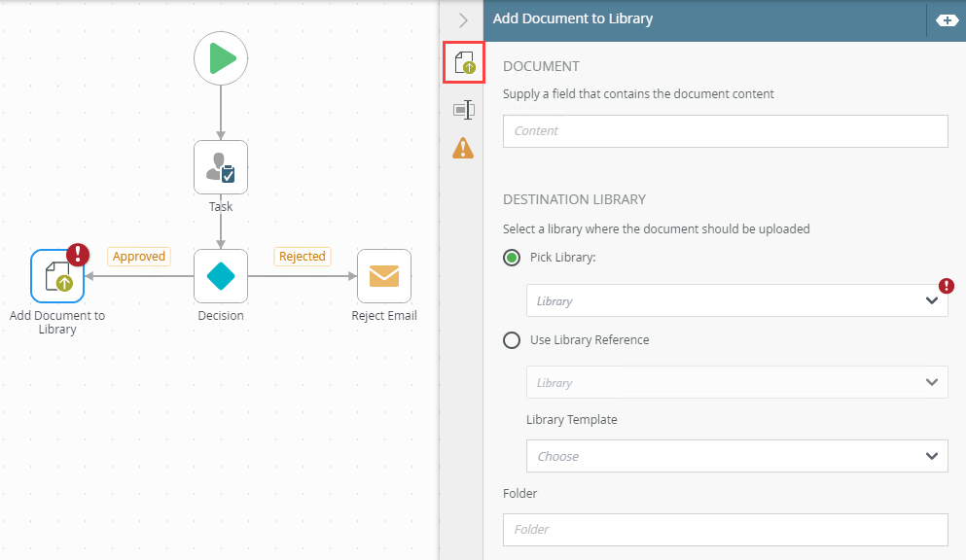Choose the Use Library Reference option
The image size is (966, 560).
click(x=512, y=340)
